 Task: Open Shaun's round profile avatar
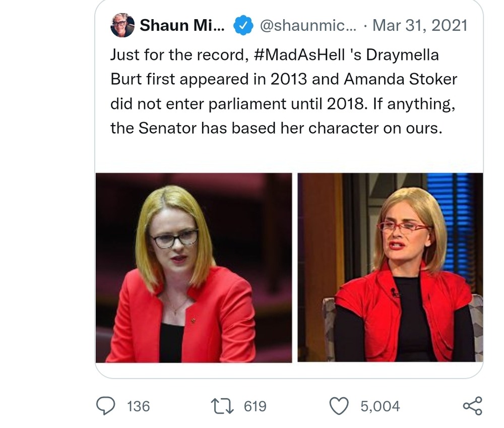[122, 25]
